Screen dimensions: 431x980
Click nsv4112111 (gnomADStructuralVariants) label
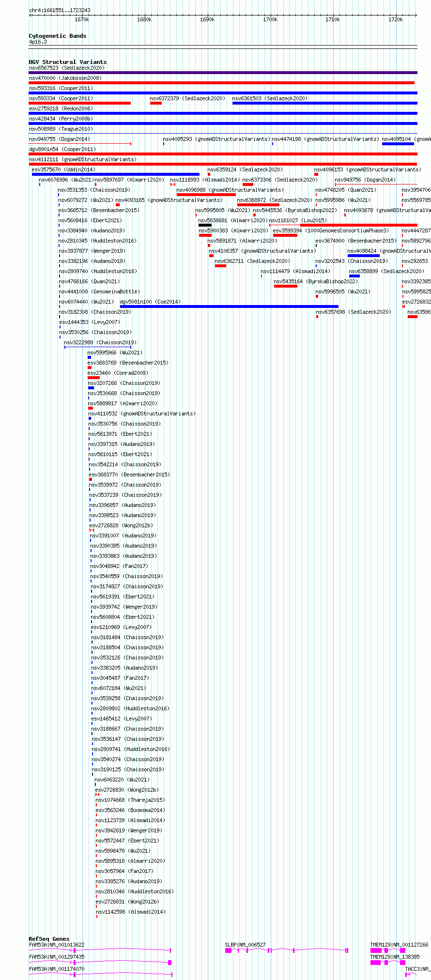click(x=83, y=159)
